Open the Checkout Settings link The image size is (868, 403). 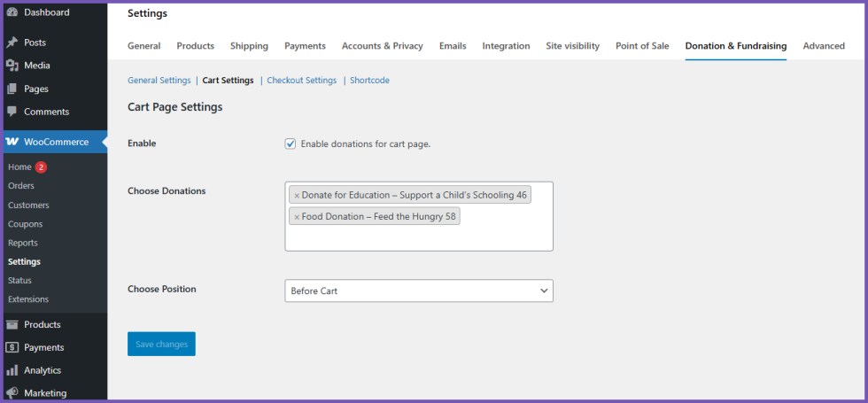coord(301,81)
